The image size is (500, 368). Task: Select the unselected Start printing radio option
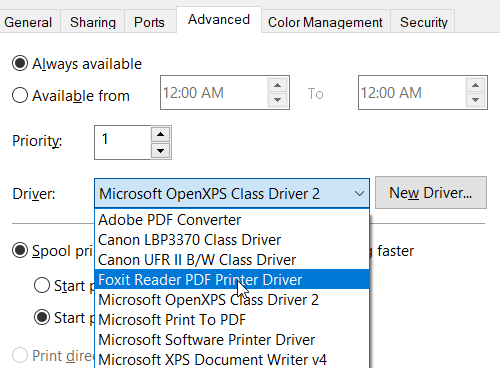(x=42, y=285)
